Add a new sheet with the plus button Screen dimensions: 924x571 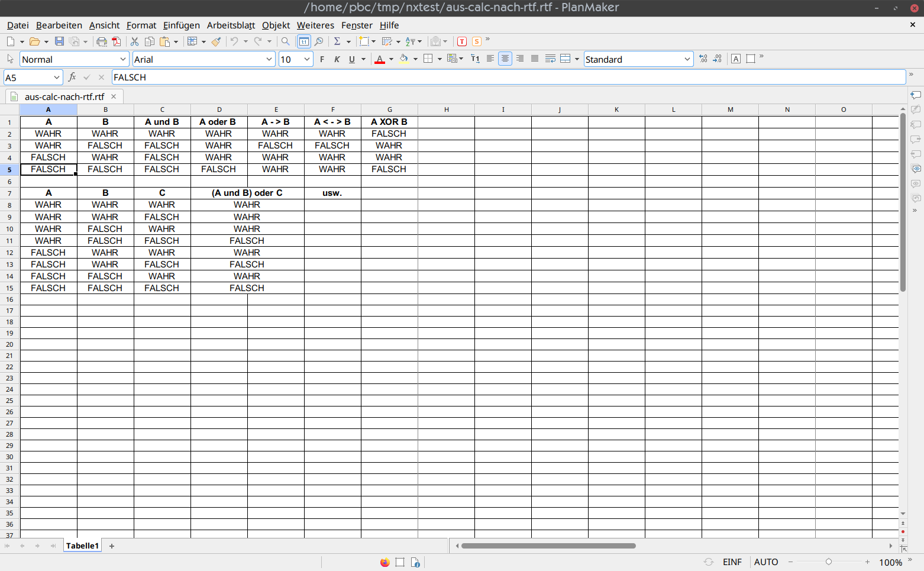tap(112, 546)
